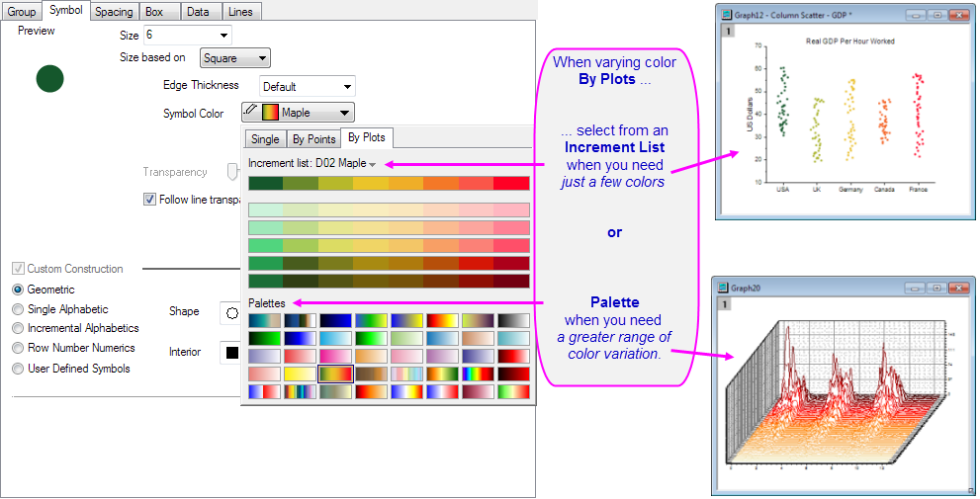Select User Defined Symbols option
Image resolution: width=980 pixels, height=499 pixels.
18,370
